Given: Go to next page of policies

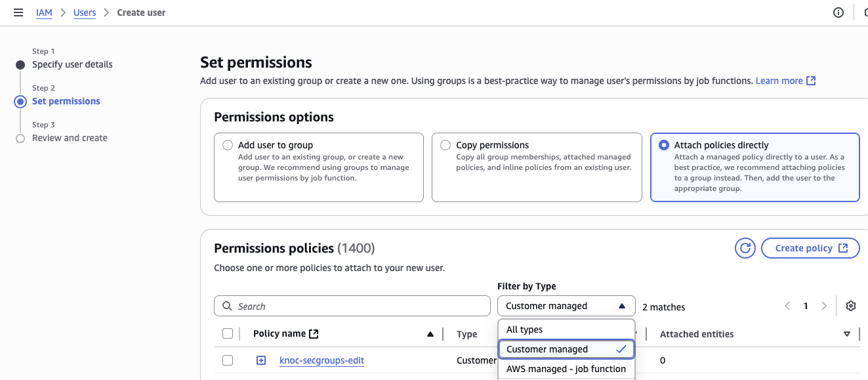Looking at the screenshot, I should pyautogui.click(x=824, y=306).
